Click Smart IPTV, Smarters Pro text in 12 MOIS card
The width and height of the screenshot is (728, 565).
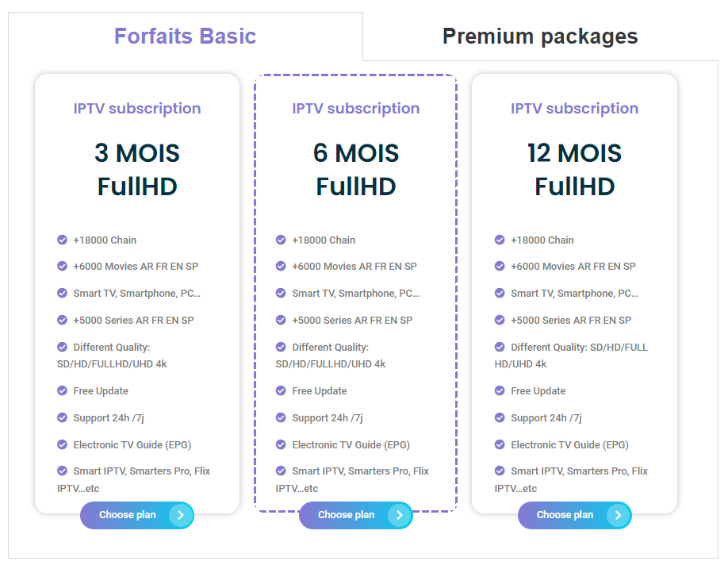(x=579, y=471)
